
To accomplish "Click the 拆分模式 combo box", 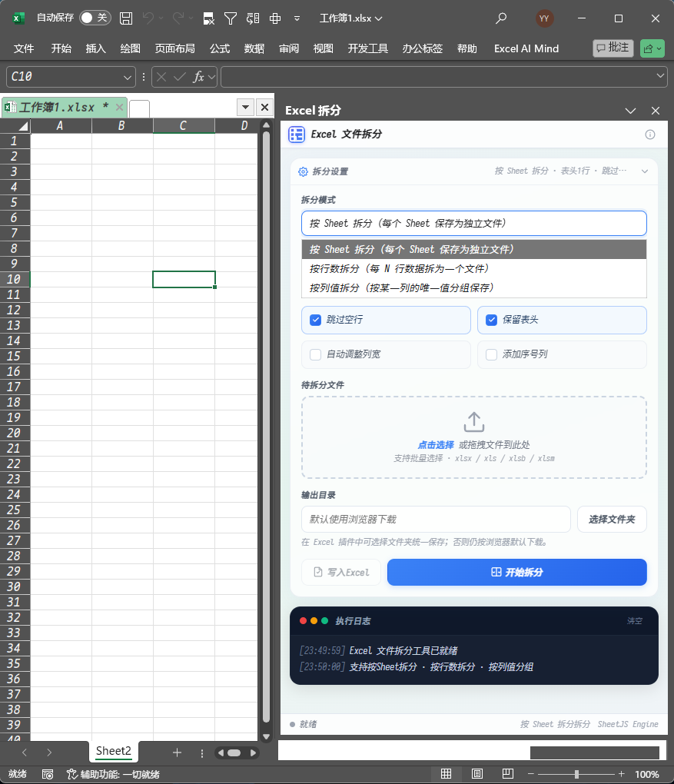I will click(474, 224).
